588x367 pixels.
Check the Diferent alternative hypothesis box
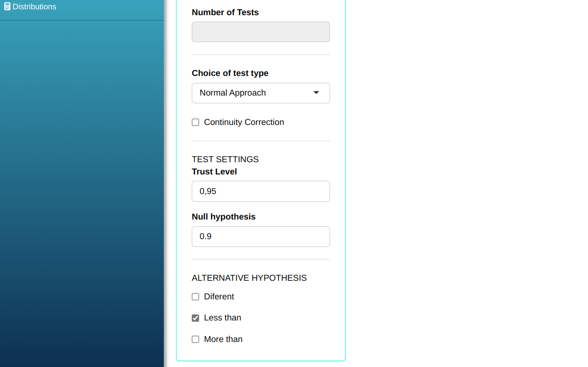pyautogui.click(x=196, y=297)
